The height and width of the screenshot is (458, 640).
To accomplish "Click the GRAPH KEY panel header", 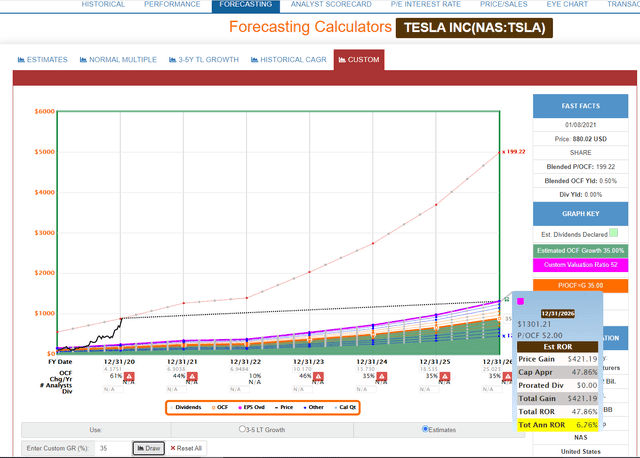I will [580, 214].
